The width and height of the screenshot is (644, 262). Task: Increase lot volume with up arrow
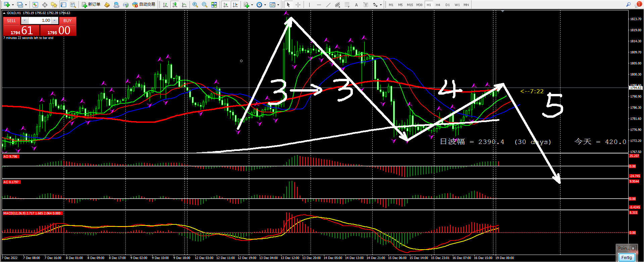pos(55,21)
